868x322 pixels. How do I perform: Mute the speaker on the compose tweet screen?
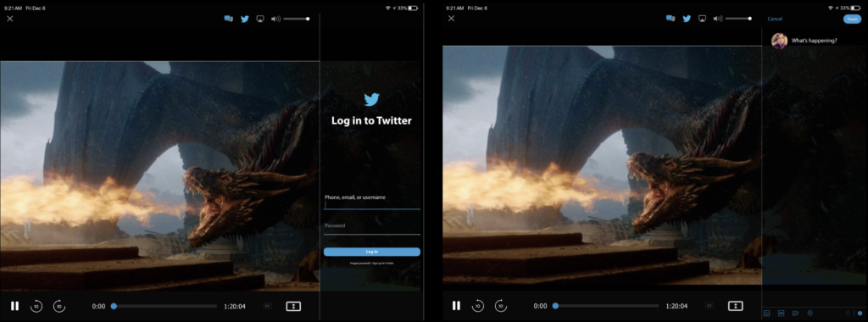coord(717,19)
